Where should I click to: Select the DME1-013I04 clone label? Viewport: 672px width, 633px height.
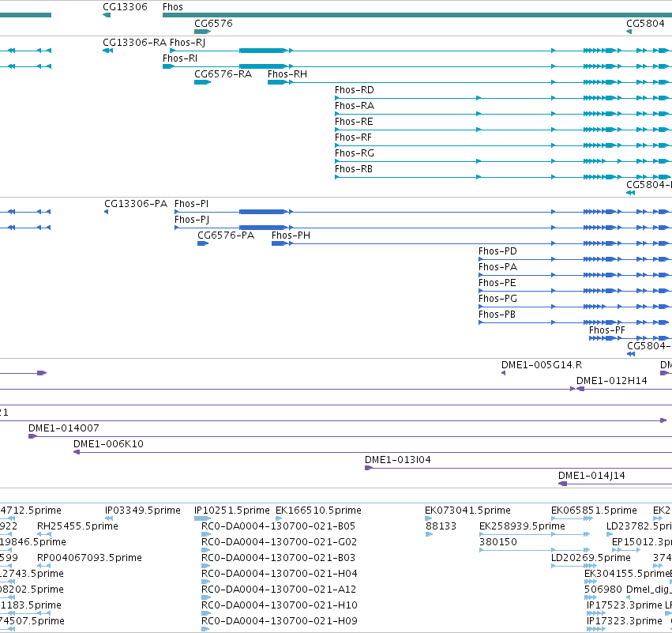point(398,460)
